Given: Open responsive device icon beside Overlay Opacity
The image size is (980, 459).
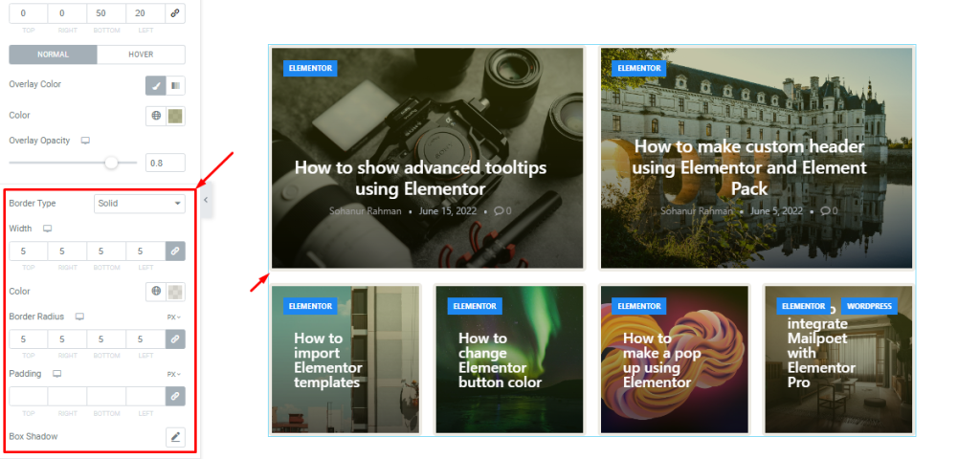Looking at the screenshot, I should pos(85,141).
